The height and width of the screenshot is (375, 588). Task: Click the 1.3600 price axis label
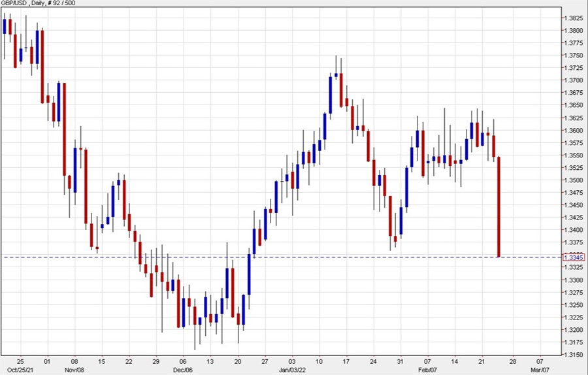574,131
